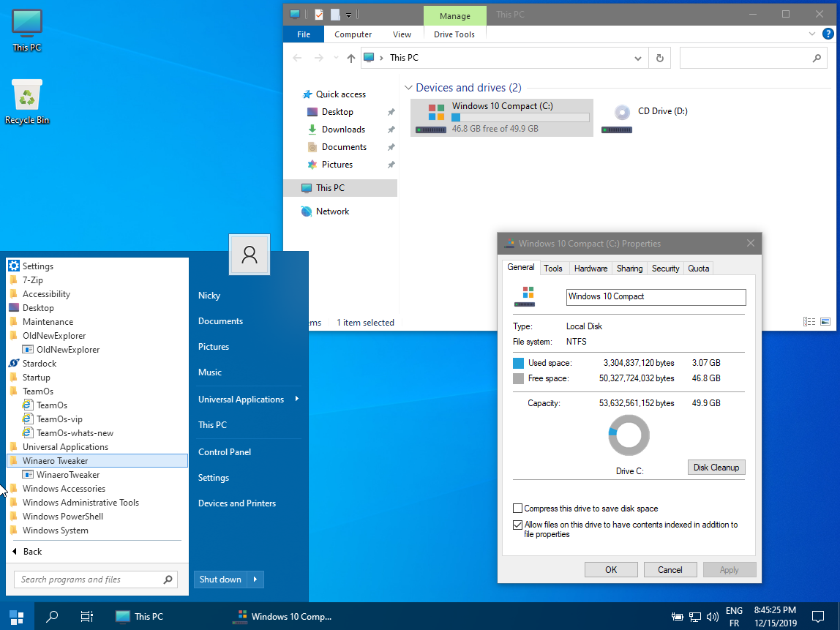Go Back in Start menu programs list
The height and width of the screenshot is (630, 840).
coord(27,551)
